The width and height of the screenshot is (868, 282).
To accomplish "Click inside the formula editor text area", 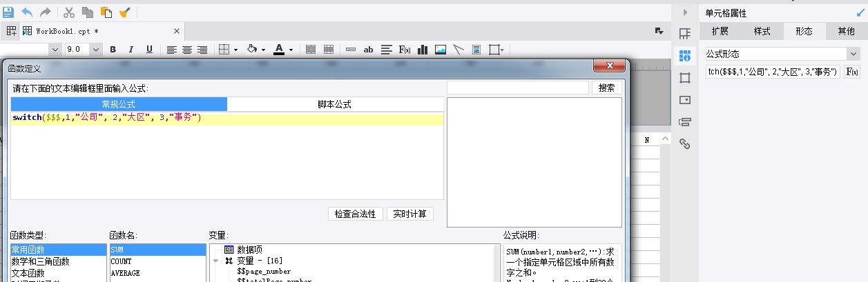I will coord(226,156).
